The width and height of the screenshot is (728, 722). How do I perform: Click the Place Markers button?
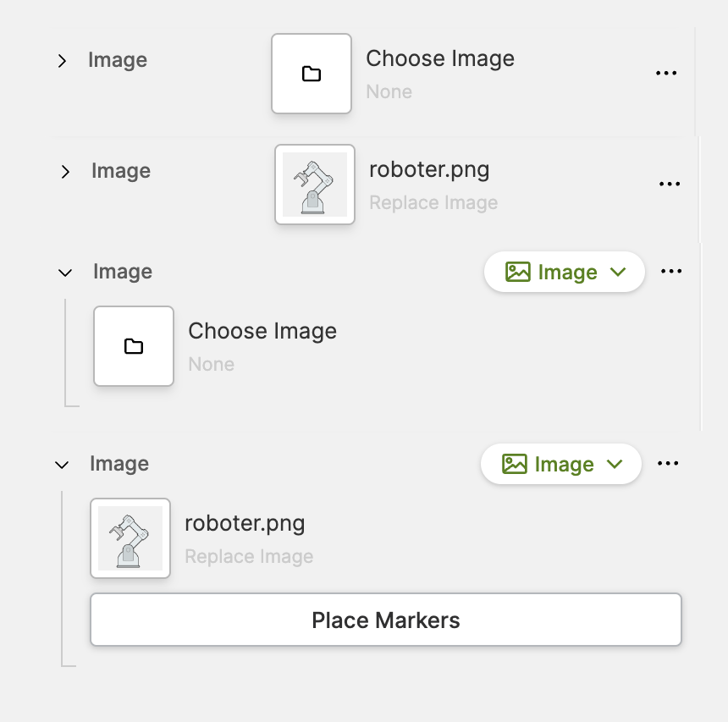386,620
